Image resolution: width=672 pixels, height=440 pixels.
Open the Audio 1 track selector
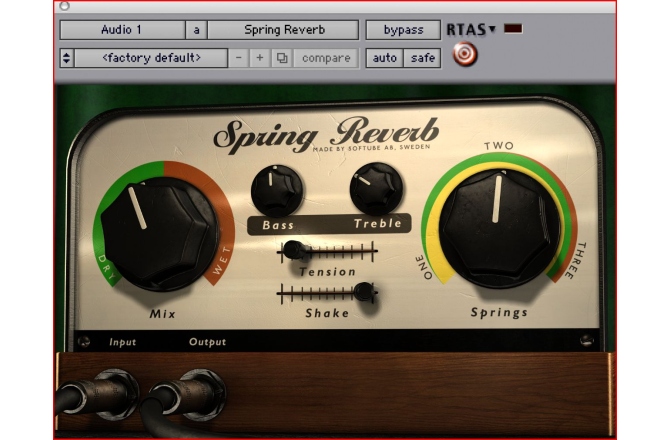click(122, 30)
